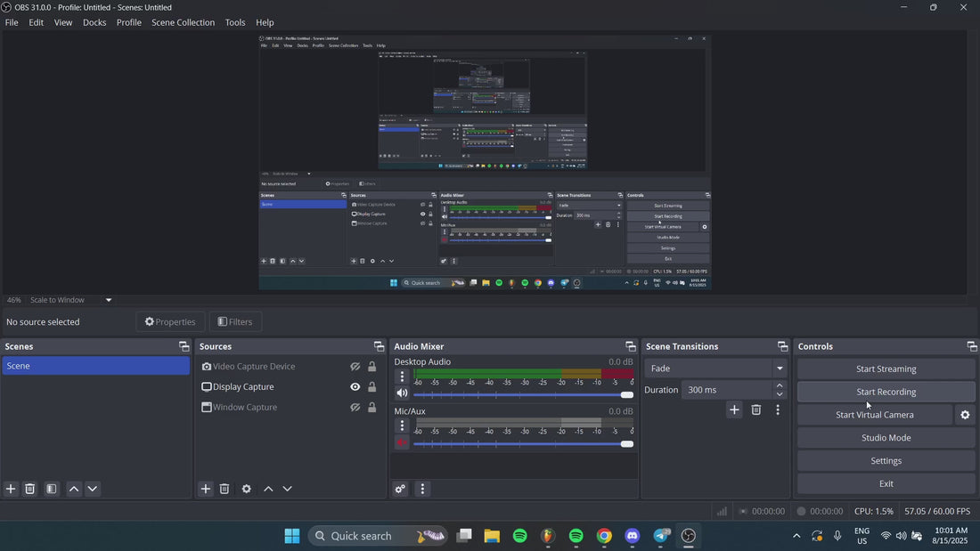Viewport: 980px width, 551px height.
Task: Open the Scene Collection menu
Action: tap(184, 22)
